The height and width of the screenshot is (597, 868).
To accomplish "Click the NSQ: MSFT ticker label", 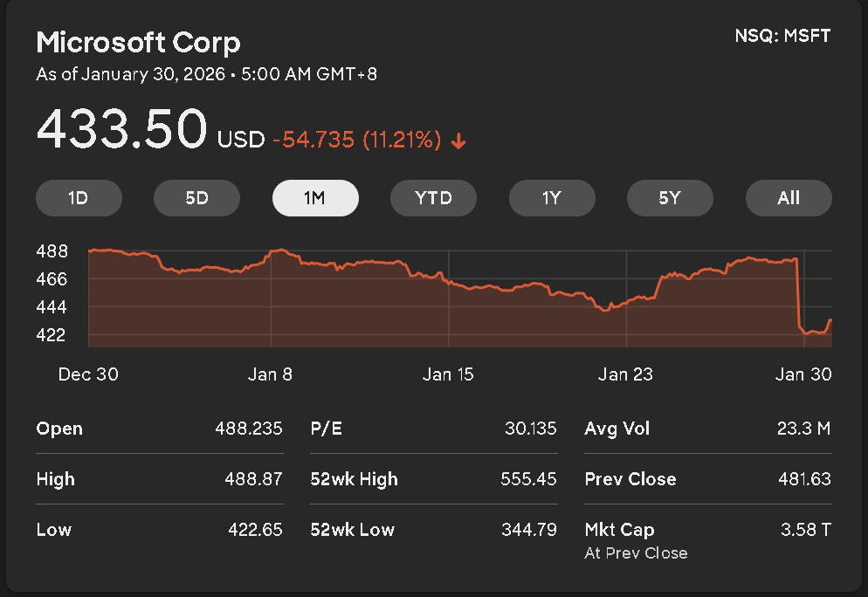I will 783,36.
